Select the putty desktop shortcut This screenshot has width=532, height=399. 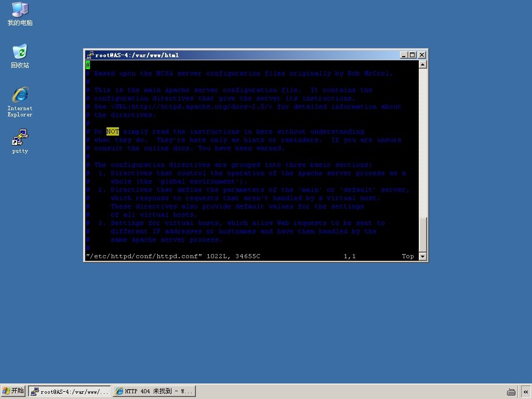(x=20, y=141)
